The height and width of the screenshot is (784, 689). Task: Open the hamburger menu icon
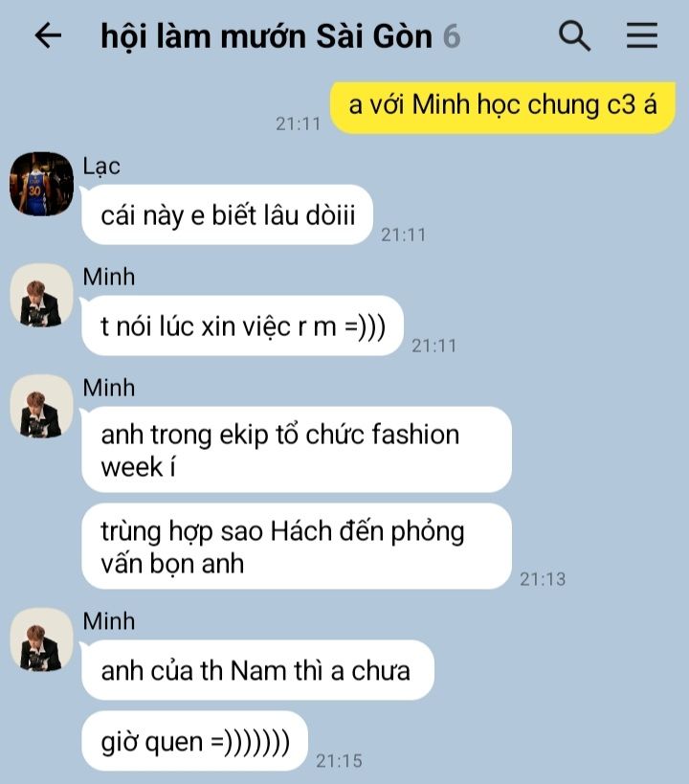point(642,35)
